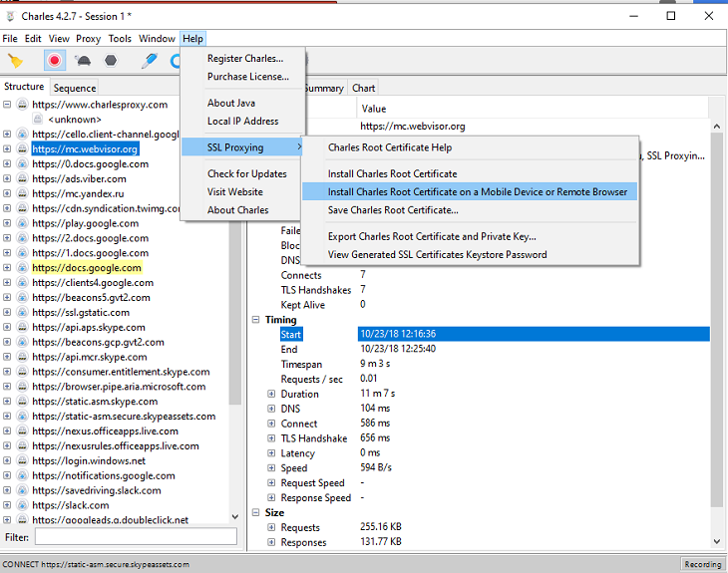Click the Charles app icon in title bar

pos(10,16)
